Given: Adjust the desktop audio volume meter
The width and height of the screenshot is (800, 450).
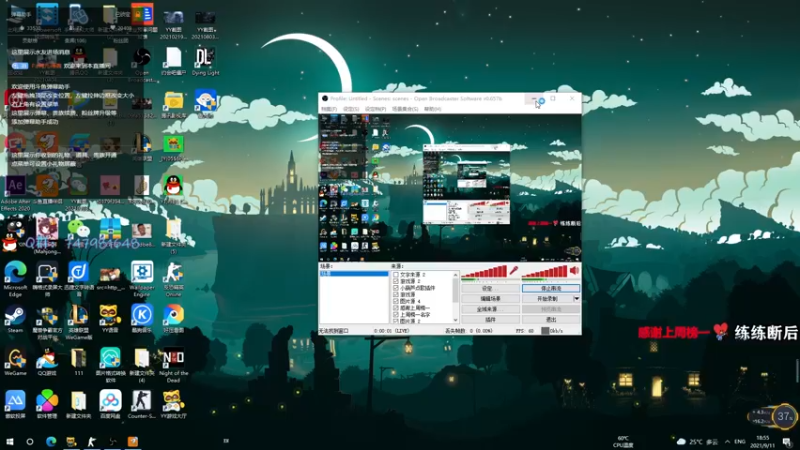Looking at the screenshot, I should coord(545,272).
